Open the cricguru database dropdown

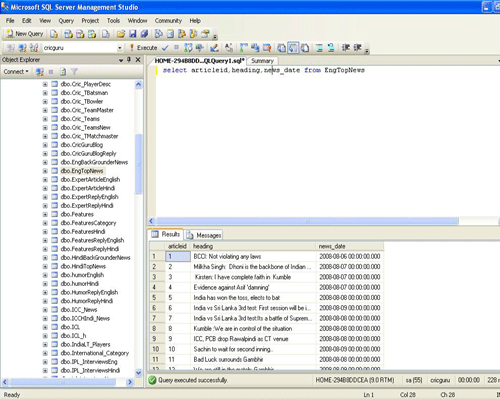pos(120,48)
